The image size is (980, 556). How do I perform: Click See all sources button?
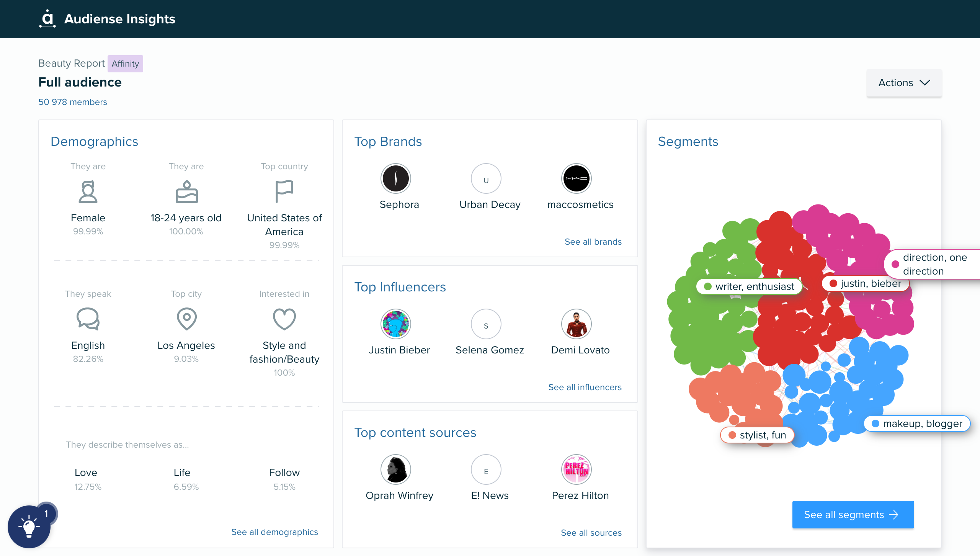[x=591, y=532]
